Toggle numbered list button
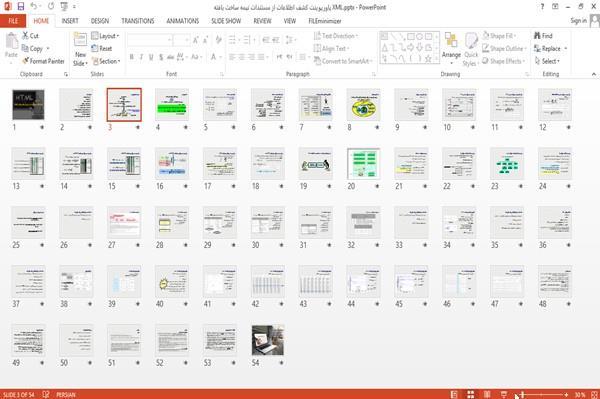The image size is (600, 399). pyautogui.click(x=248, y=40)
